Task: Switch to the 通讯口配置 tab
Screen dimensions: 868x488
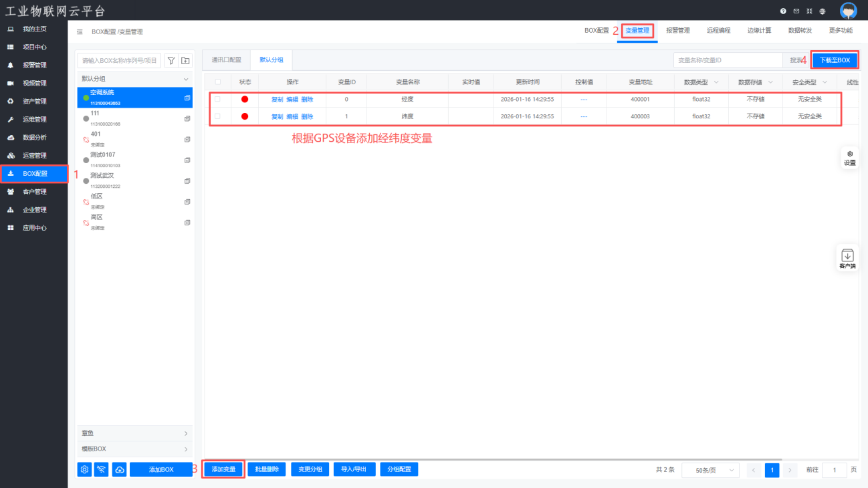Action: point(226,60)
